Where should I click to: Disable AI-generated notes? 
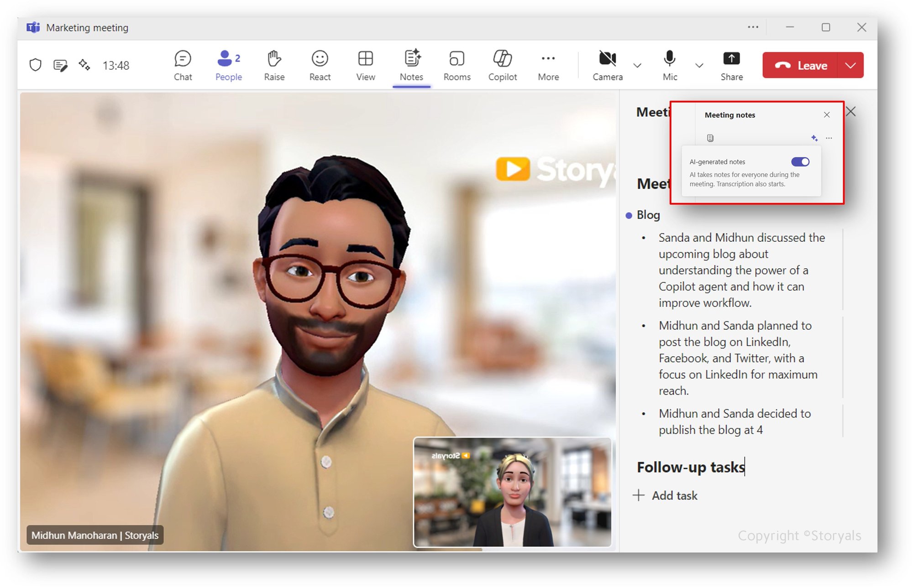click(800, 161)
